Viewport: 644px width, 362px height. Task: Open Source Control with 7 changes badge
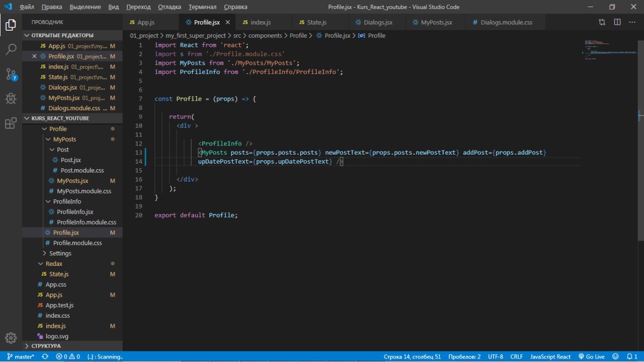point(11,74)
